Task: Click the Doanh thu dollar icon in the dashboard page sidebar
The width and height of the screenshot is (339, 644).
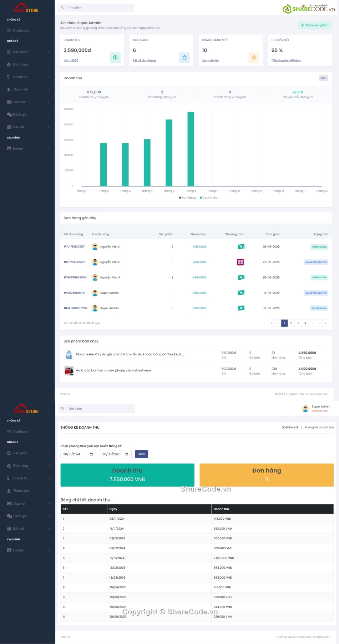Action: pos(9,77)
